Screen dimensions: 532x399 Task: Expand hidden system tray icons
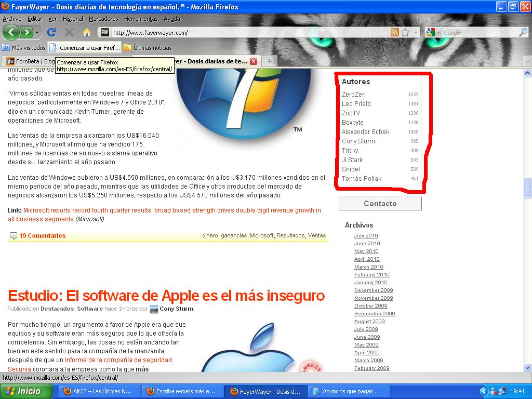coord(484,392)
